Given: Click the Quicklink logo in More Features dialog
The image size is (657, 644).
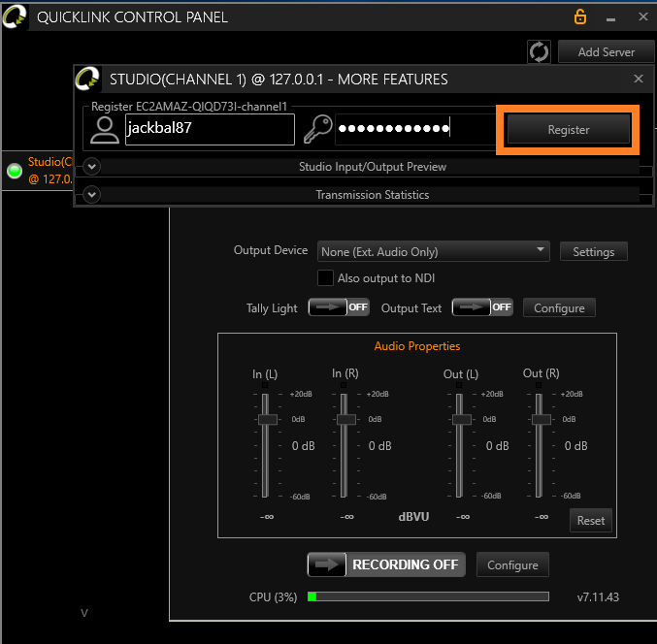Looking at the screenshot, I should pyautogui.click(x=87, y=79).
